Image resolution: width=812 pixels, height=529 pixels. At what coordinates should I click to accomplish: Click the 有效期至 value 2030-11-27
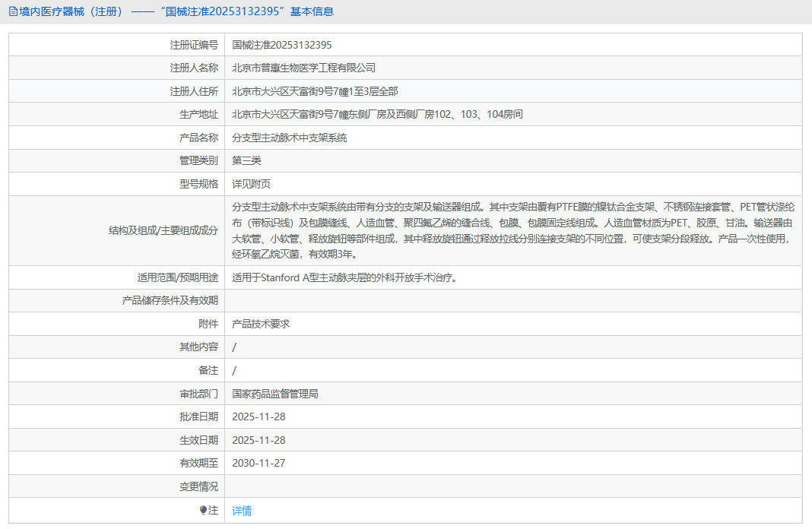pyautogui.click(x=259, y=463)
